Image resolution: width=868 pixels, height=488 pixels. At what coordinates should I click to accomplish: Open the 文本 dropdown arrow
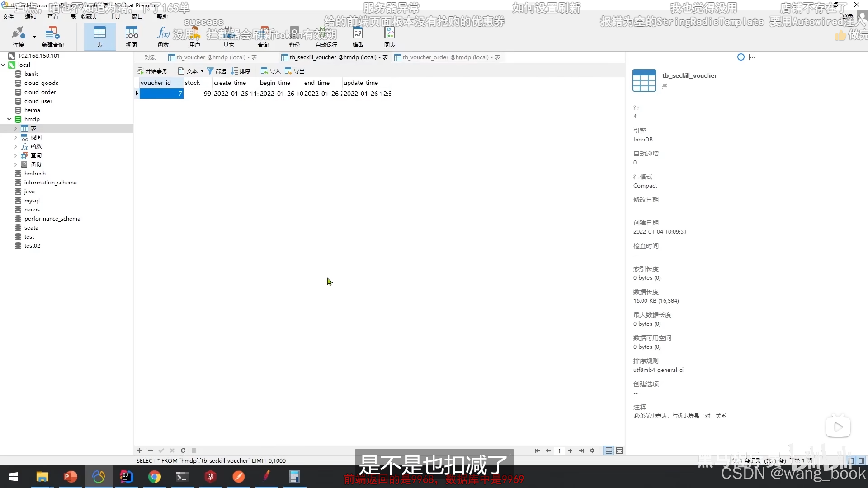point(202,70)
